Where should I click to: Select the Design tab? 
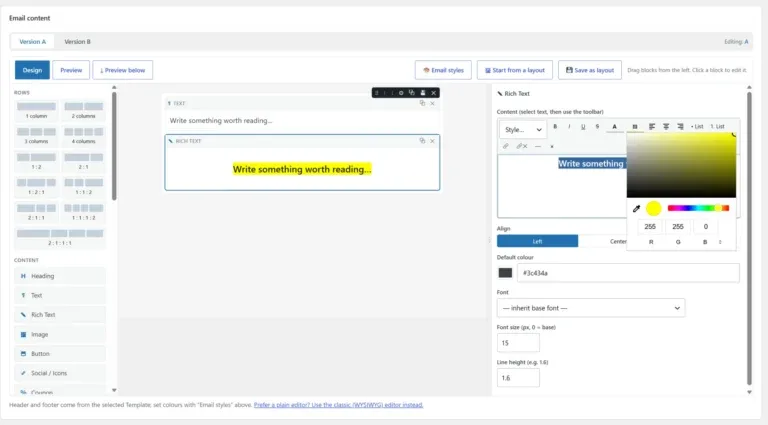32,70
